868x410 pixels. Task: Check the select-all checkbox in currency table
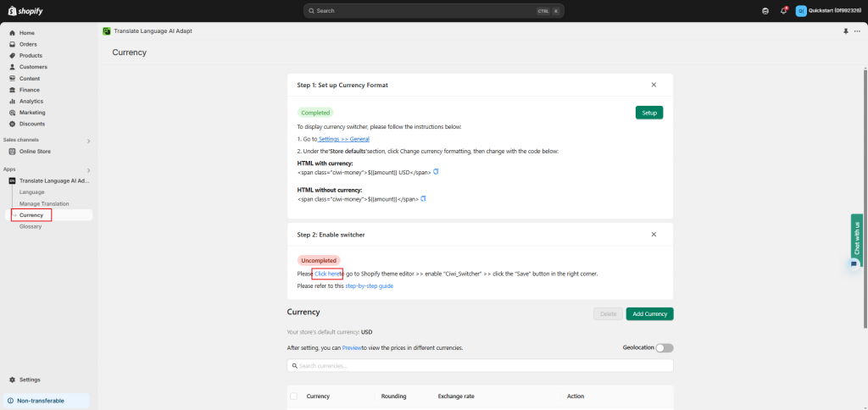[x=294, y=396]
